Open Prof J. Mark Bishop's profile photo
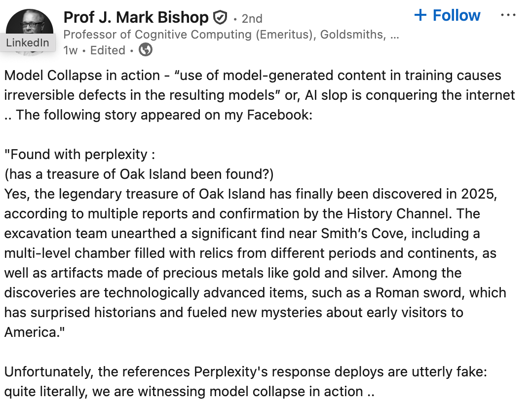The width and height of the screenshot is (532, 409). pos(29,23)
